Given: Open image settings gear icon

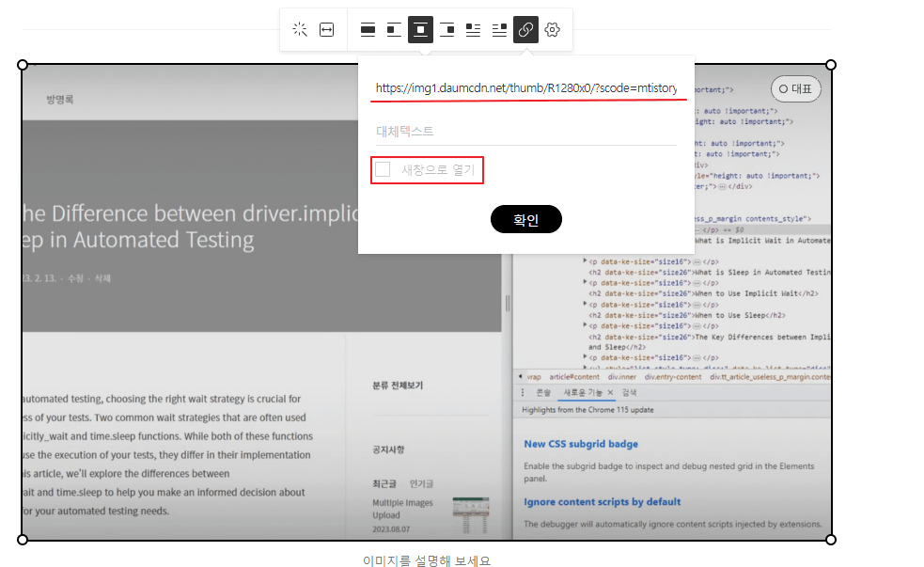Looking at the screenshot, I should pos(552,29).
